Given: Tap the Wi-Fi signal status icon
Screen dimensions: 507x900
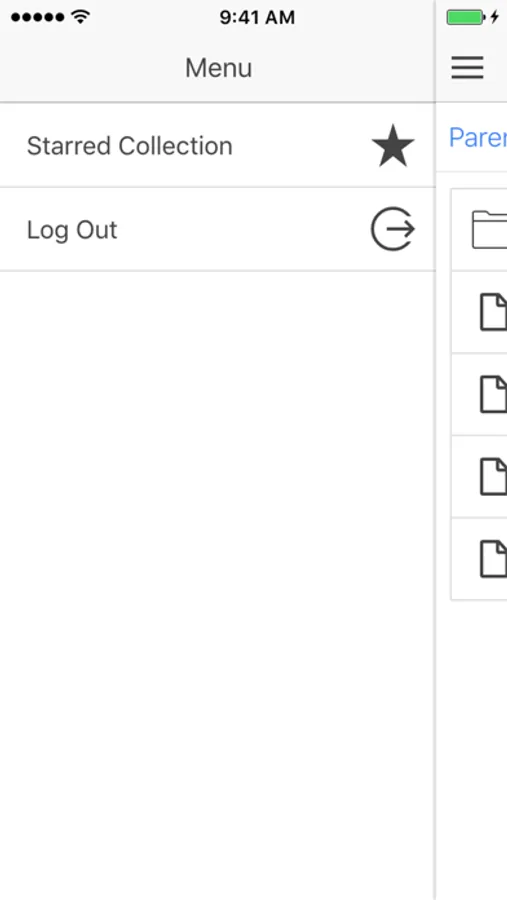Looking at the screenshot, I should (x=81, y=17).
